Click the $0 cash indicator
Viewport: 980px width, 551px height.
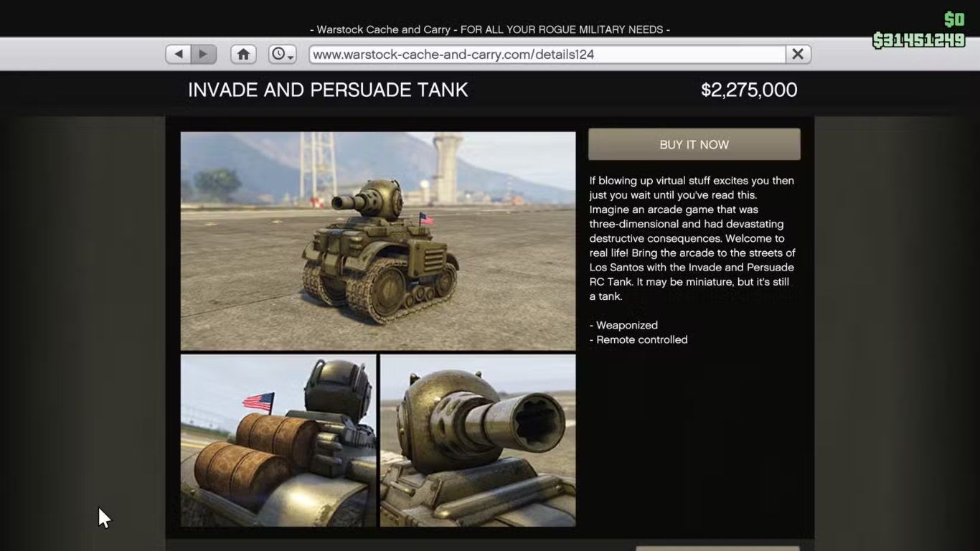click(x=953, y=19)
